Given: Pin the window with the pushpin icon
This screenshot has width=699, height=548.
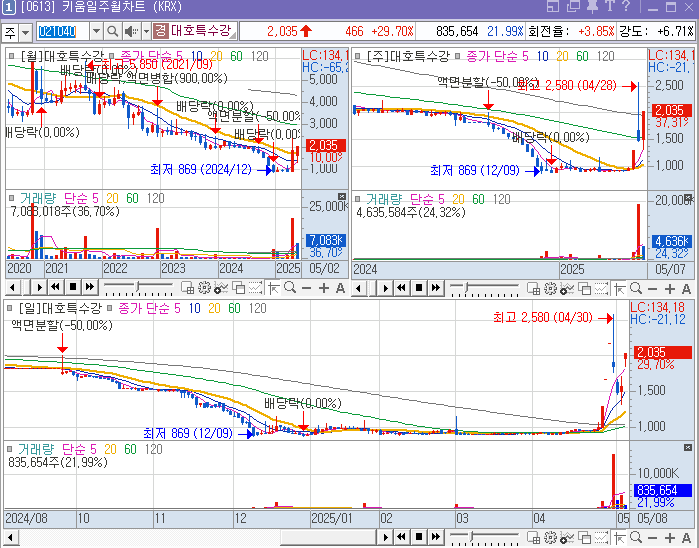Looking at the screenshot, I should [592, 6].
